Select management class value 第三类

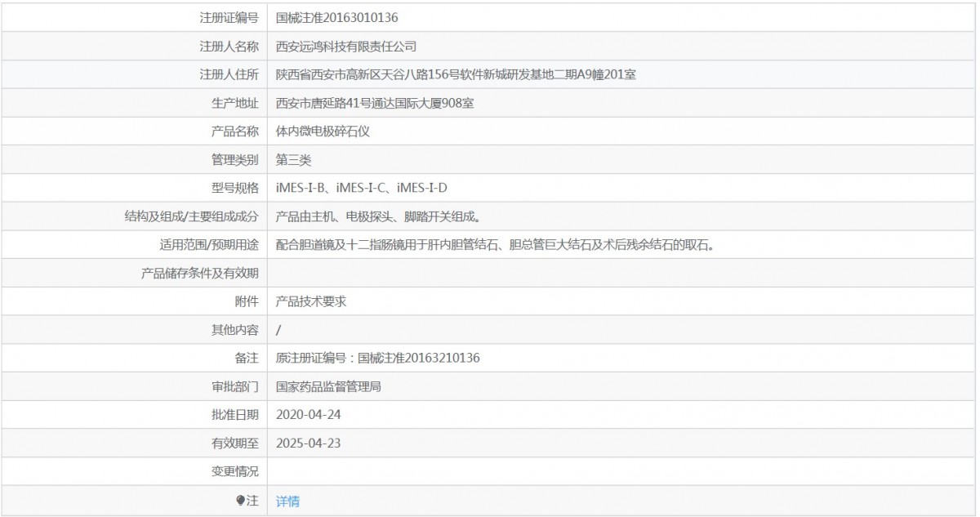point(293,160)
